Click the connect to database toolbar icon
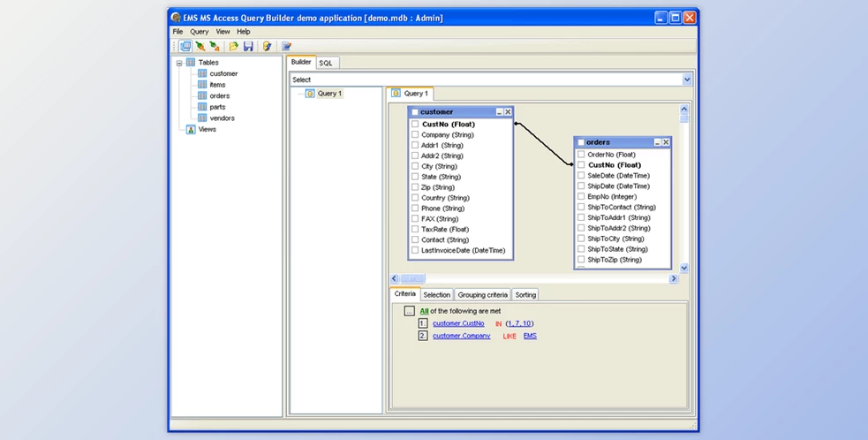Image resolution: width=868 pixels, height=440 pixels. tap(200, 47)
